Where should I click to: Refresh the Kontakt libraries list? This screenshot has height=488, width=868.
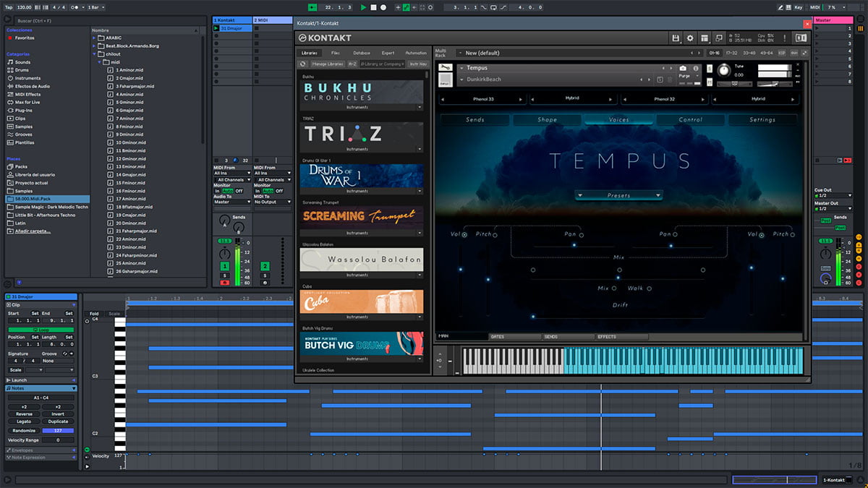[x=304, y=64]
